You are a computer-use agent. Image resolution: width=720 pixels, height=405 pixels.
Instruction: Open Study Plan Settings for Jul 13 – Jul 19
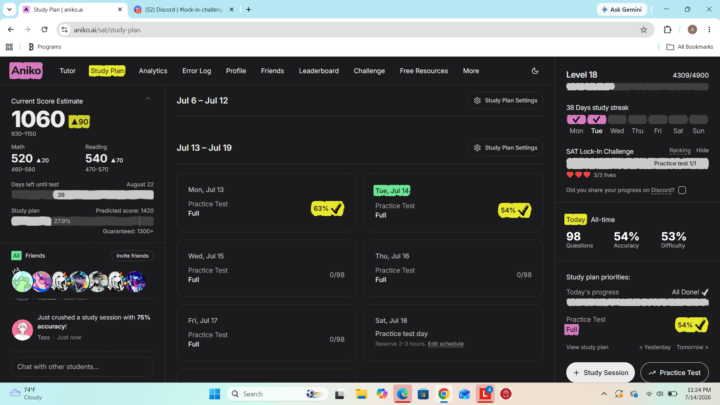coord(505,148)
